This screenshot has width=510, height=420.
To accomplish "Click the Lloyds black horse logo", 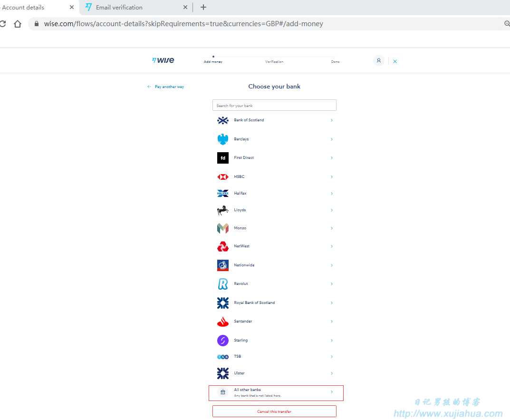I will (x=223, y=210).
